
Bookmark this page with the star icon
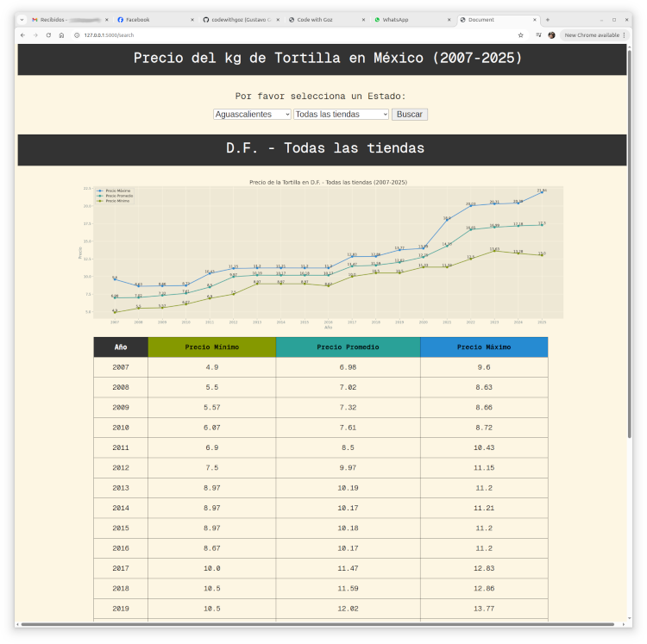click(520, 35)
